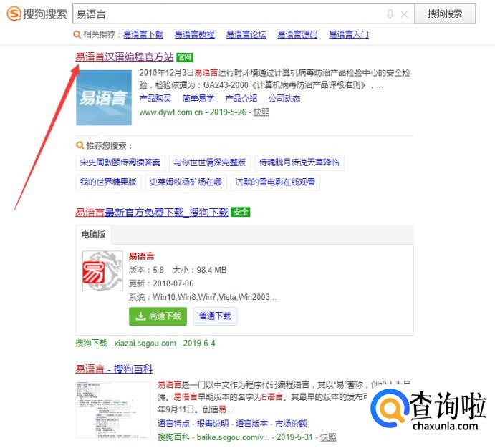Click the 搜狗百科 result thumbnail image
The width and height of the screenshot is (495, 448).
(x=113, y=410)
